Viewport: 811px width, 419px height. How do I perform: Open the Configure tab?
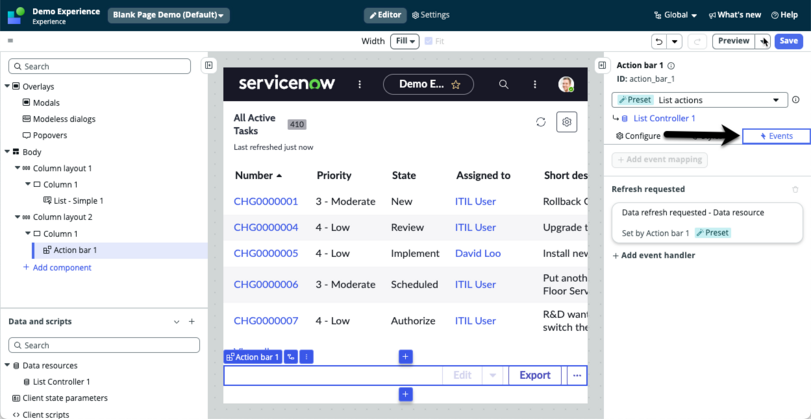(638, 136)
